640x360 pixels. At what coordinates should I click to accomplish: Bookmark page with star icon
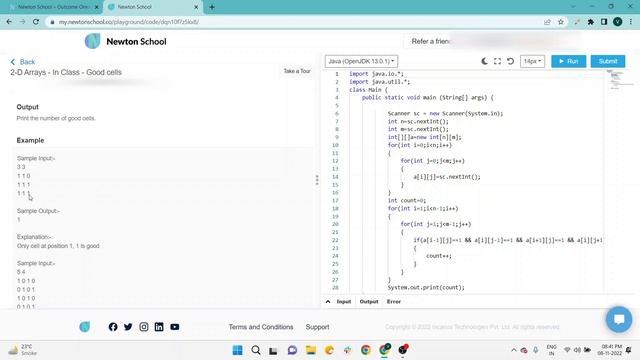(x=561, y=22)
